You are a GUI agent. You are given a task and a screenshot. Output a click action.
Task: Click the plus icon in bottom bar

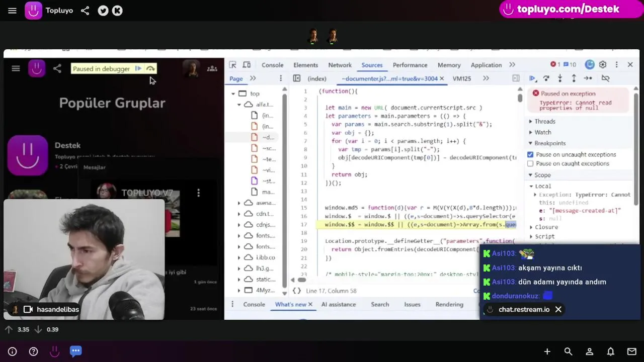tap(547, 352)
